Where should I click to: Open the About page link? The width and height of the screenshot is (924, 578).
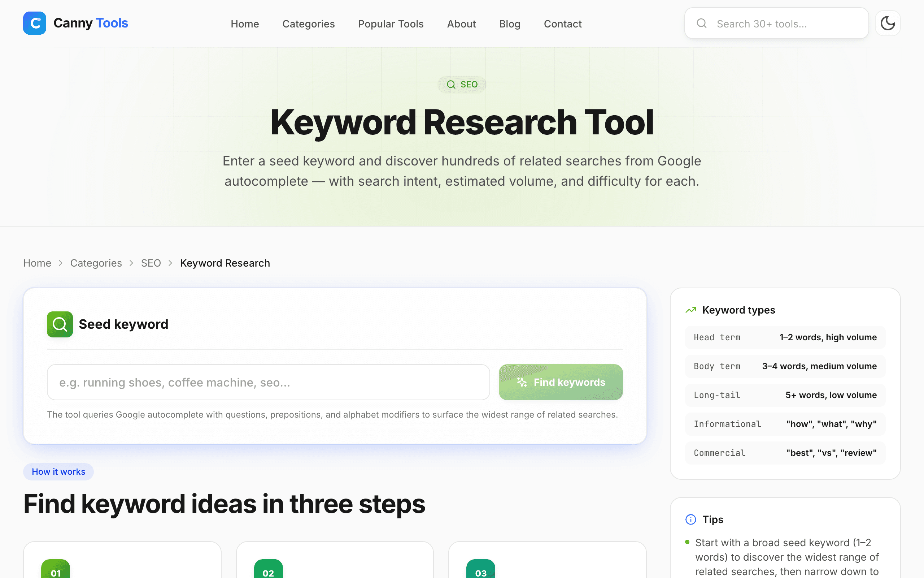pos(461,24)
